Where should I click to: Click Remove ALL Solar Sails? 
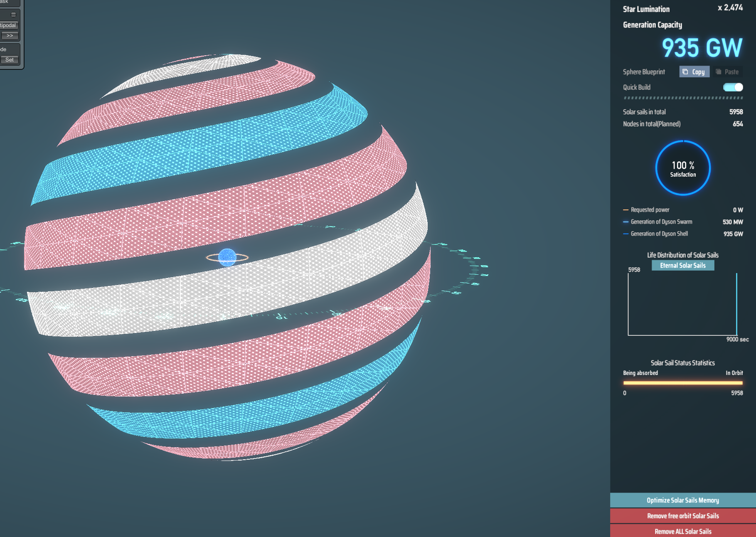coord(683,531)
